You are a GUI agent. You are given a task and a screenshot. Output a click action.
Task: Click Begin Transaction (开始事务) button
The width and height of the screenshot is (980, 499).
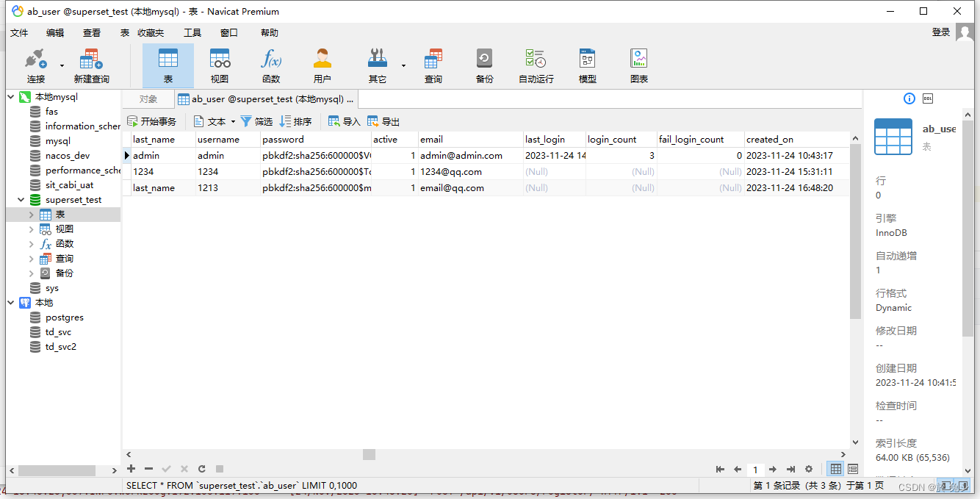152,121
